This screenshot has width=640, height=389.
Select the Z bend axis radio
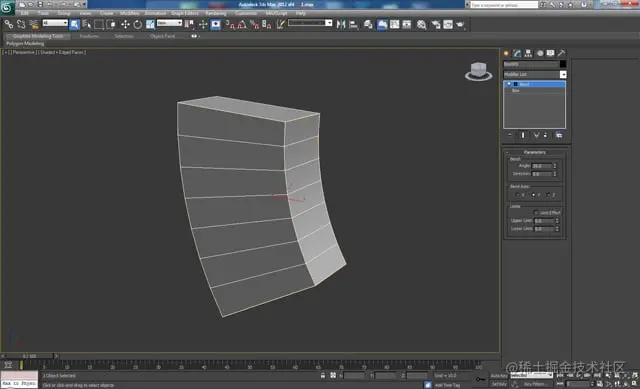click(548, 195)
